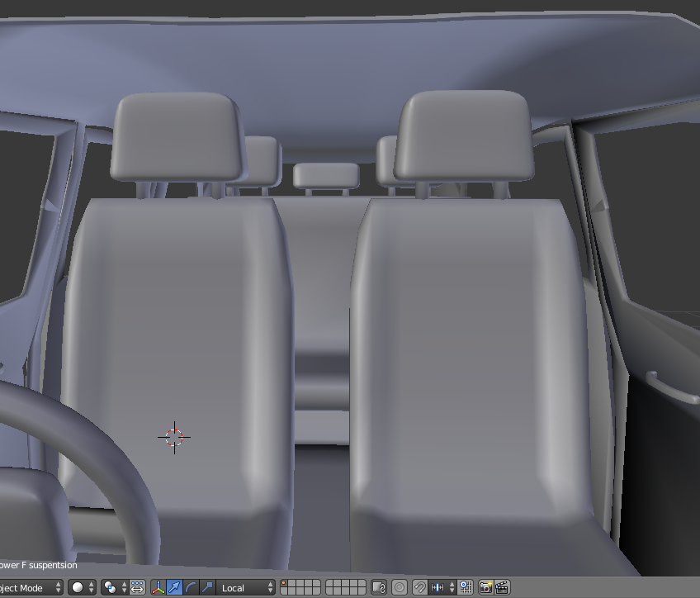Open the viewport shading sphere dropdown
700x598 pixels.
point(83,588)
